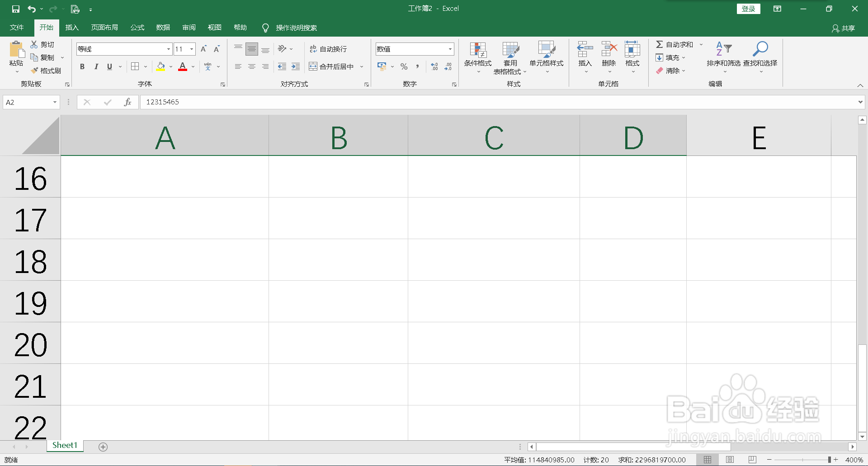Switch to the 公式 (Formulas) ribbon tab
Image resolution: width=868 pixels, height=466 pixels.
point(137,28)
